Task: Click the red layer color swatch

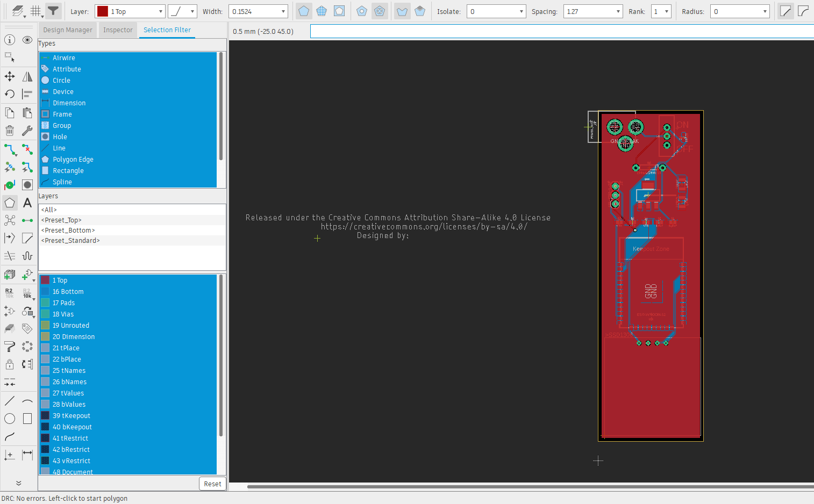Action: (x=103, y=11)
